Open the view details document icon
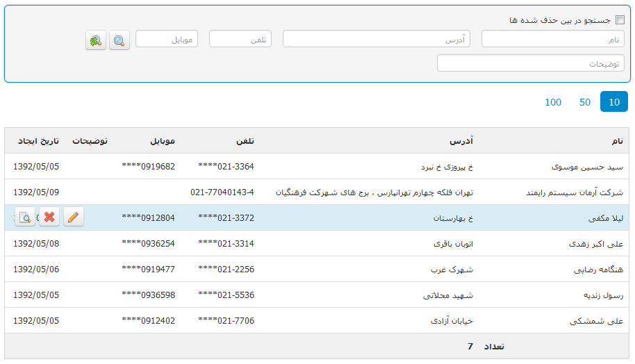Image resolution: width=635 pixels, height=364 pixels. [25, 217]
